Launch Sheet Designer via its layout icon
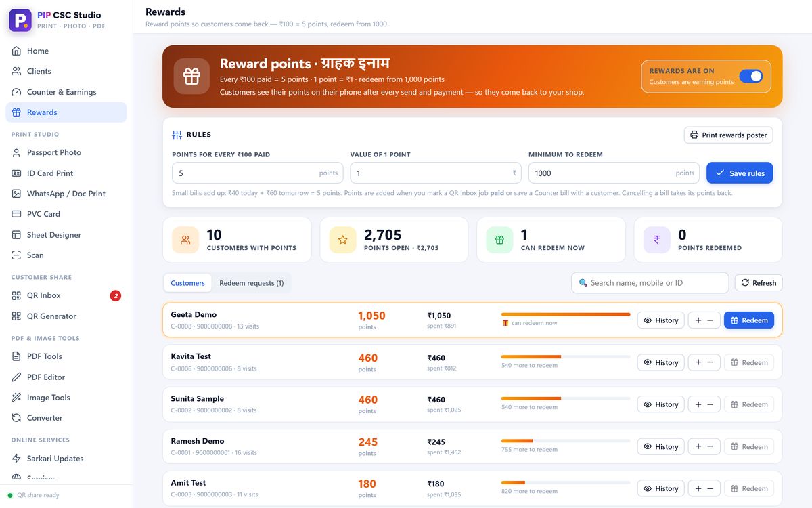 (16, 235)
